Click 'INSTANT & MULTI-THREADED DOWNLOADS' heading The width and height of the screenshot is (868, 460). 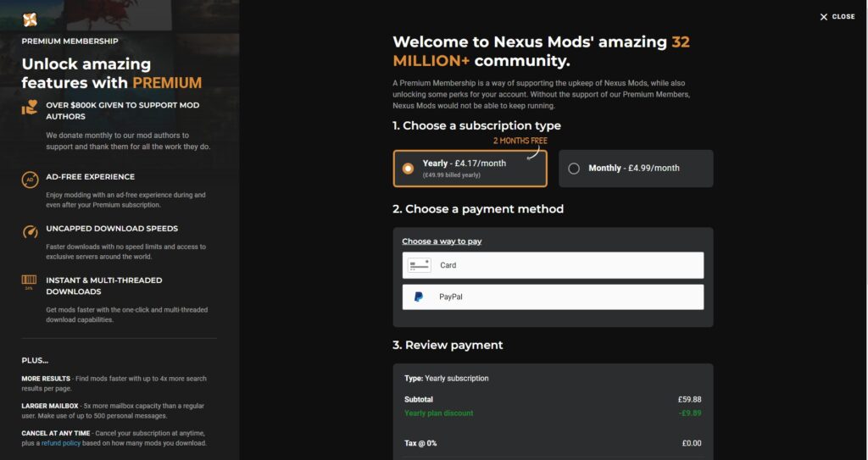pyautogui.click(x=104, y=285)
